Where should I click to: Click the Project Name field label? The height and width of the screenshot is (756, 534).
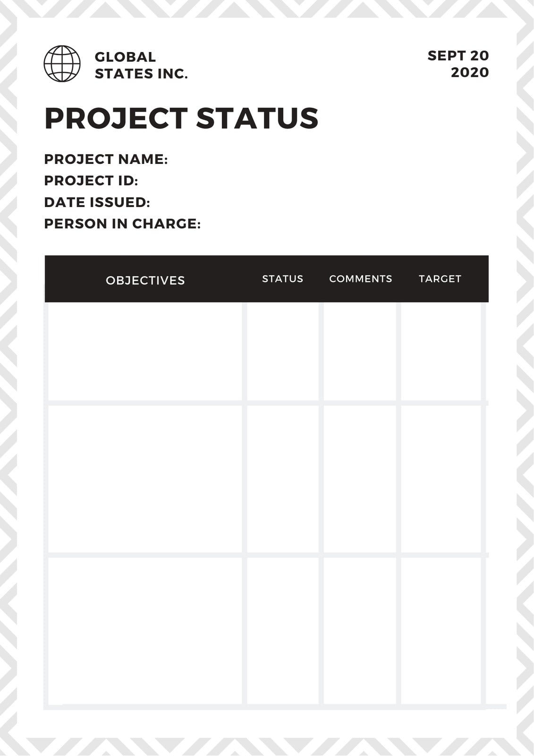[106, 159]
